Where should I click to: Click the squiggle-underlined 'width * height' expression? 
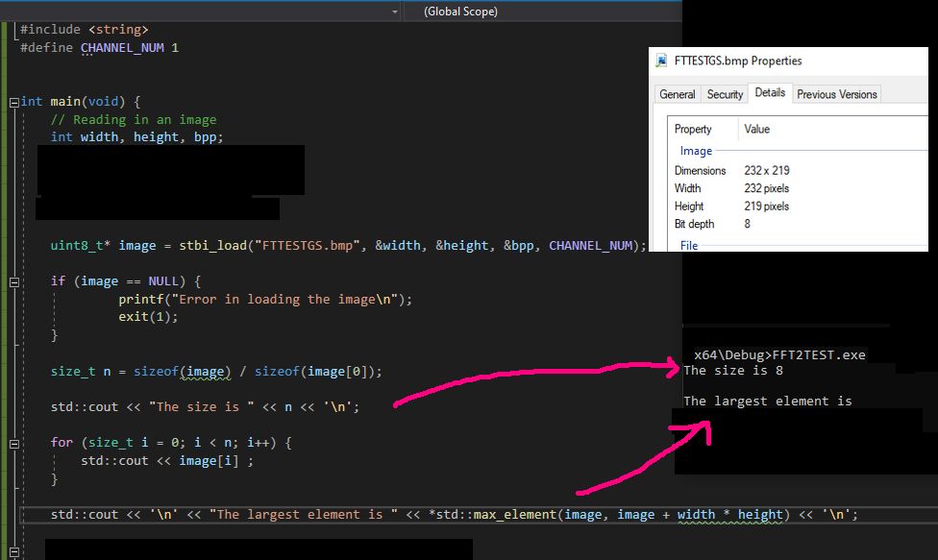pos(729,515)
